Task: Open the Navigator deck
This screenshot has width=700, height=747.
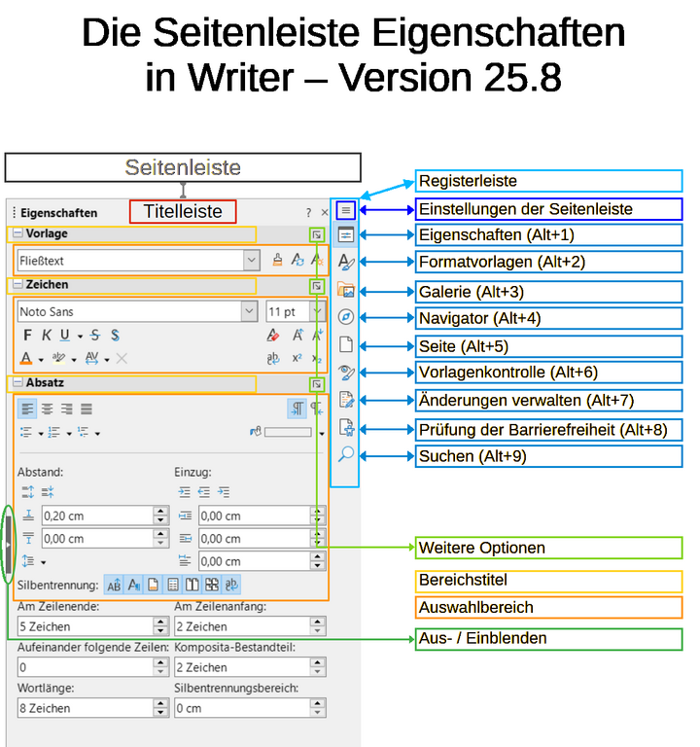Action: click(x=346, y=317)
